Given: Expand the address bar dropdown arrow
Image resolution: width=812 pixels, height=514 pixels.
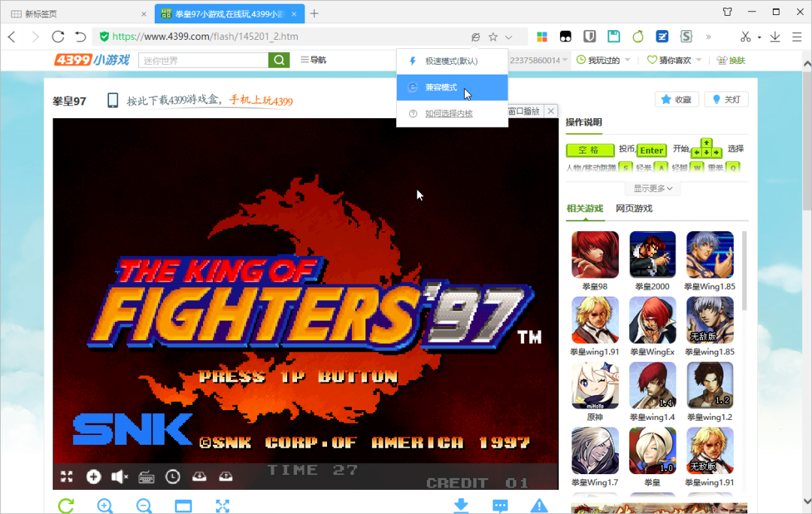Looking at the screenshot, I should coord(509,38).
